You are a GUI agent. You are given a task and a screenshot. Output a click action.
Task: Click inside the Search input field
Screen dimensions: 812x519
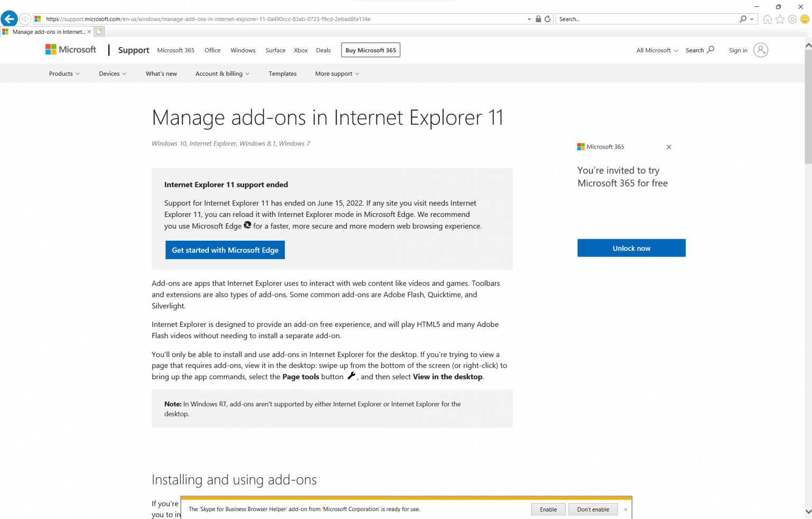coord(634,19)
